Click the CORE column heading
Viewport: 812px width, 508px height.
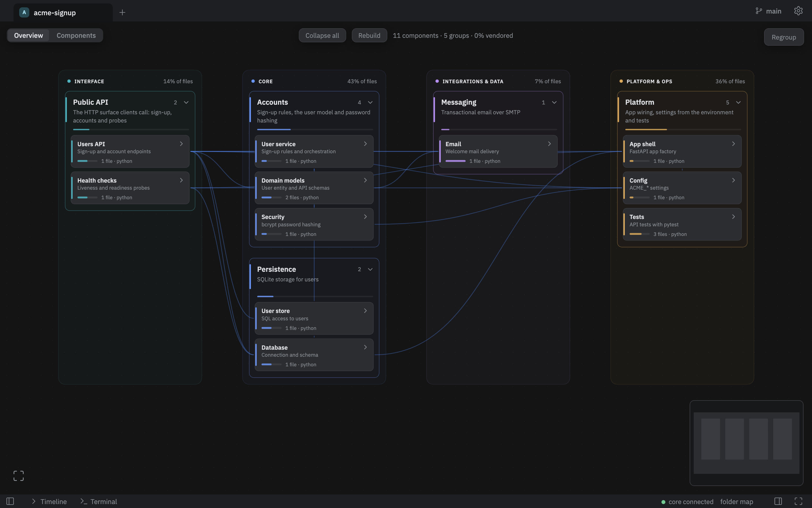tap(265, 81)
